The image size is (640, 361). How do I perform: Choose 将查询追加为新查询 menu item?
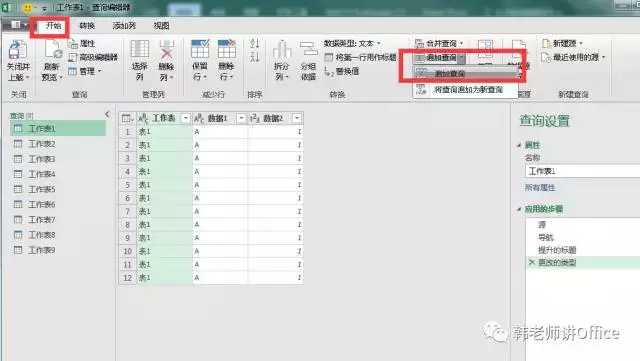(465, 89)
